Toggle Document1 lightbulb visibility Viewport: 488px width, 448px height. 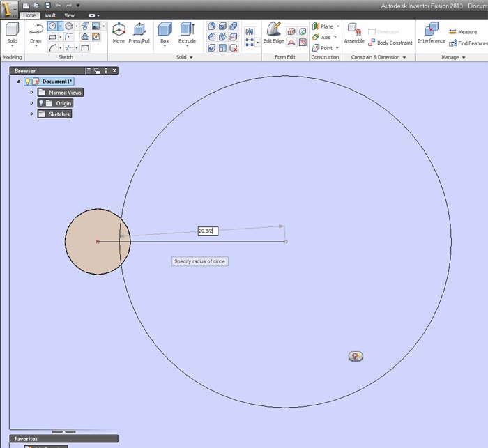tap(28, 82)
